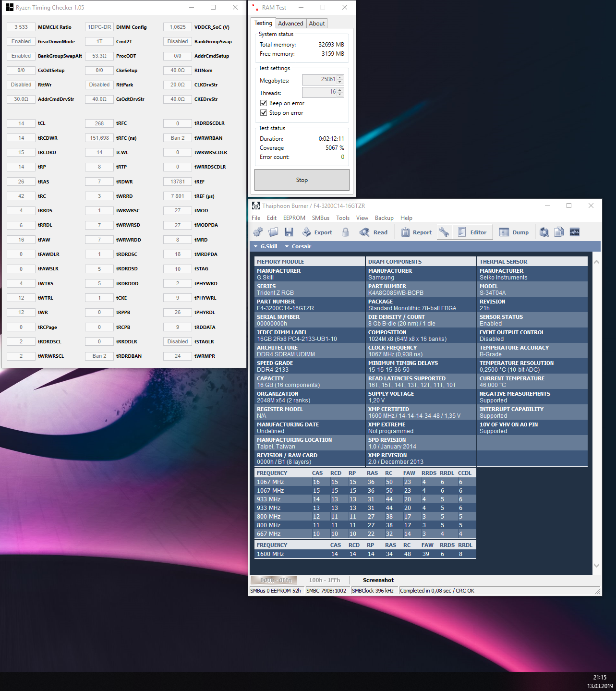
Task: Toggle the Beep on error checkbox
Action: 264,103
